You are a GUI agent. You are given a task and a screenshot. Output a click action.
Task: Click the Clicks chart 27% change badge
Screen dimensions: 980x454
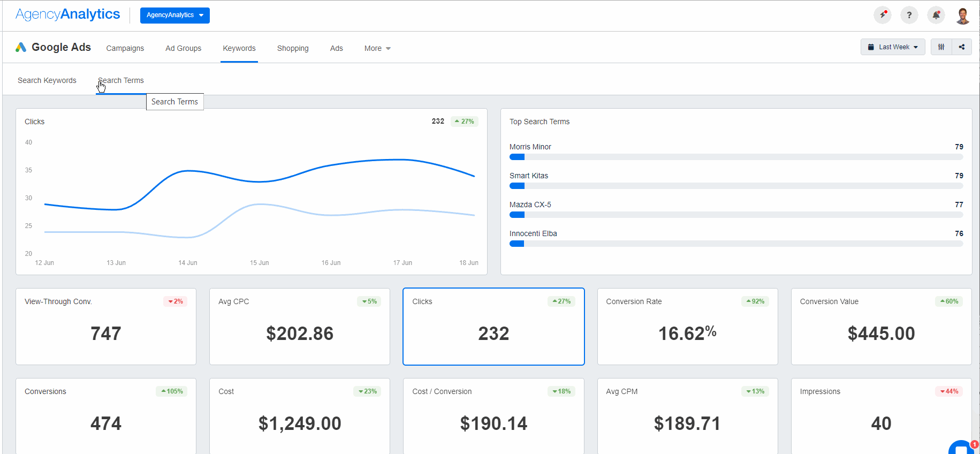[x=465, y=122]
